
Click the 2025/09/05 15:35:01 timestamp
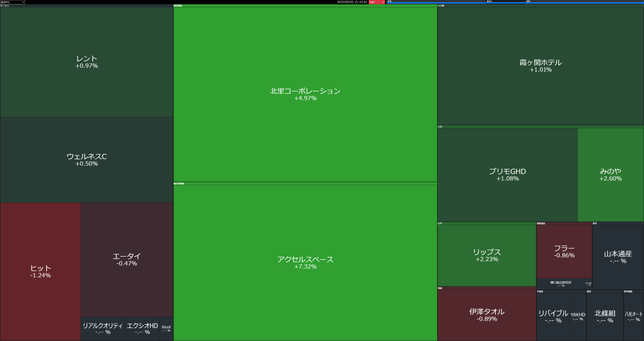click(x=352, y=2)
